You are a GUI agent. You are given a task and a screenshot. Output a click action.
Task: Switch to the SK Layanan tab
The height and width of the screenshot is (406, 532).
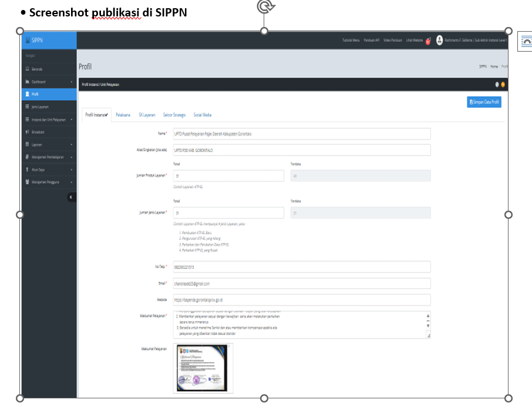coord(147,115)
